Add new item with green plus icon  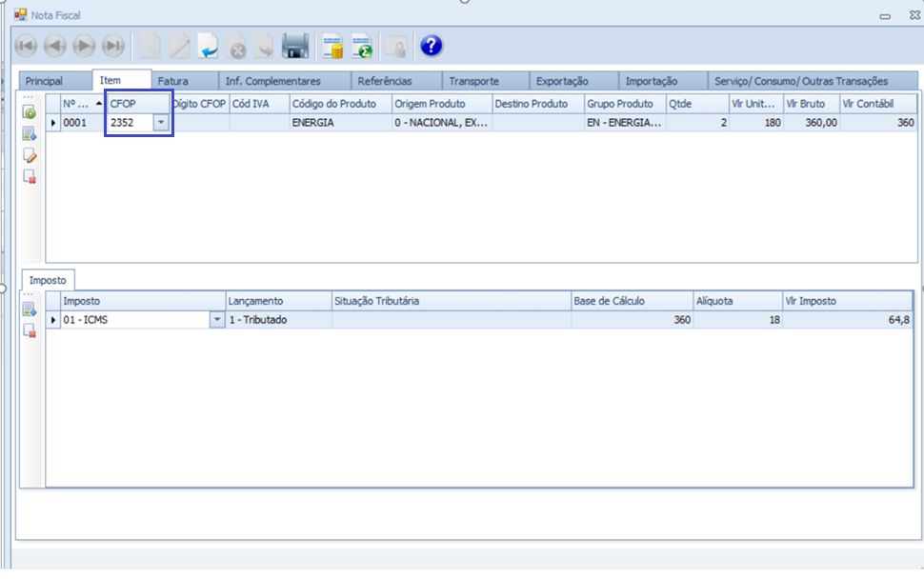[30, 112]
